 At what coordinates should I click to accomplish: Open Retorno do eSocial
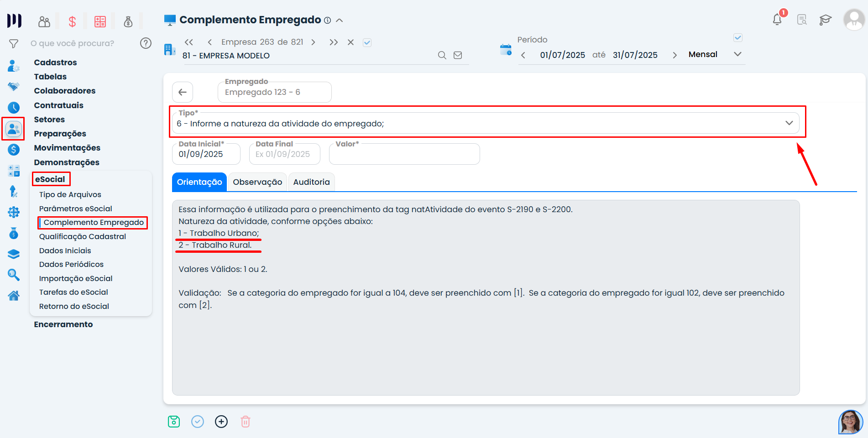tap(74, 306)
